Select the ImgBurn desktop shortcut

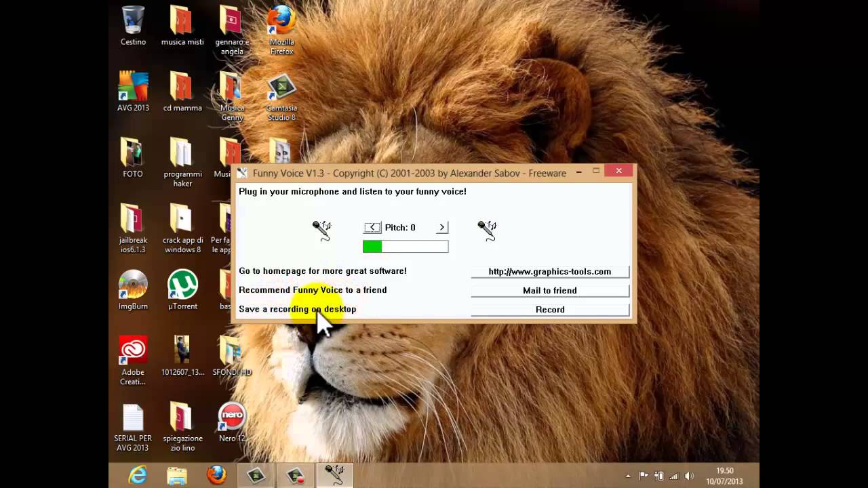[x=133, y=289]
